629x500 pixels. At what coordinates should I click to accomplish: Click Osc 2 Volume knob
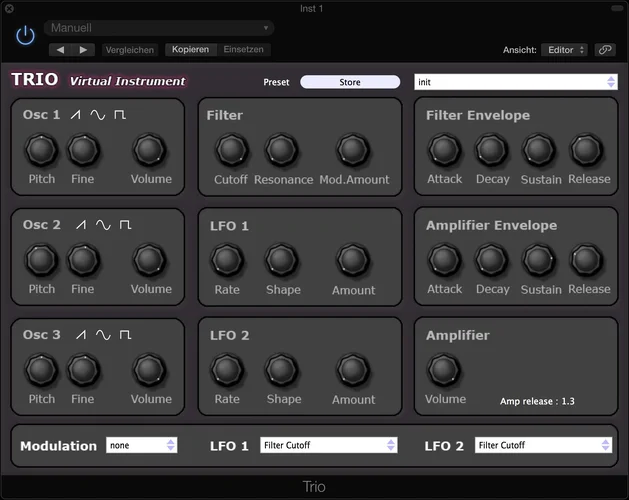[x=149, y=260]
